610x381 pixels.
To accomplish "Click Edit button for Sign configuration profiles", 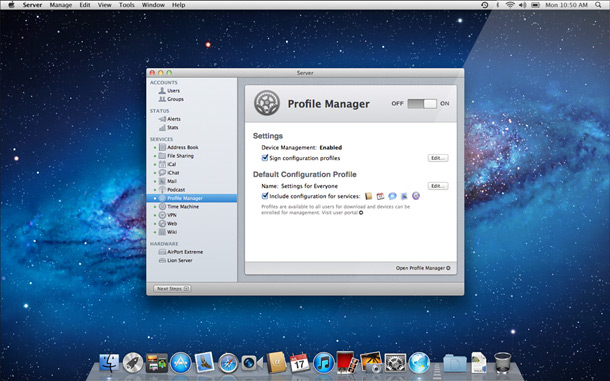I will click(438, 158).
